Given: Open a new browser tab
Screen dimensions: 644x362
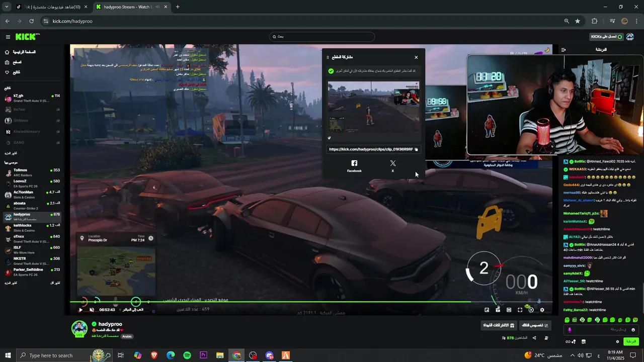Looking at the screenshot, I should 178,7.
